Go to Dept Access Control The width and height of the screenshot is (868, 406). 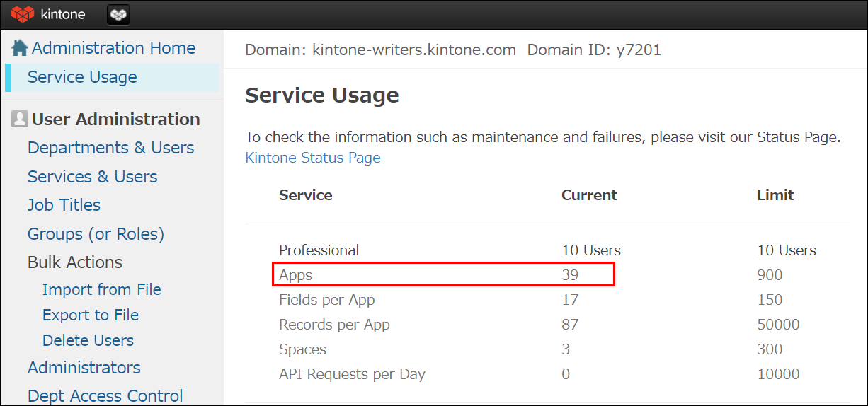(105, 395)
